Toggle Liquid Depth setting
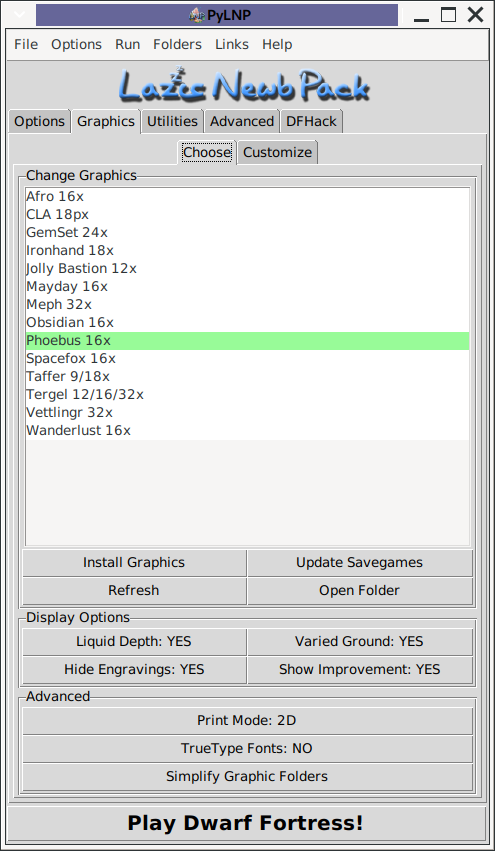Viewport: 495px width, 851px height. coord(134,642)
